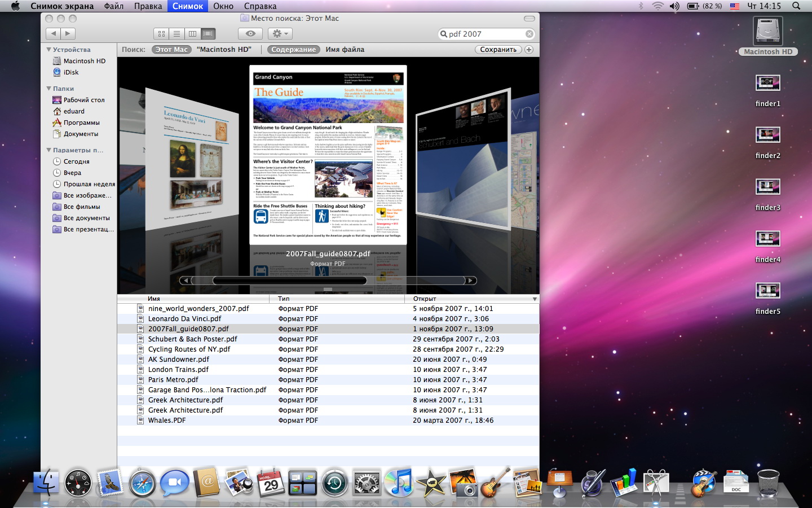The height and width of the screenshot is (508, 812).
Task: Sort the list by the Тип column
Action: pyautogui.click(x=337, y=299)
